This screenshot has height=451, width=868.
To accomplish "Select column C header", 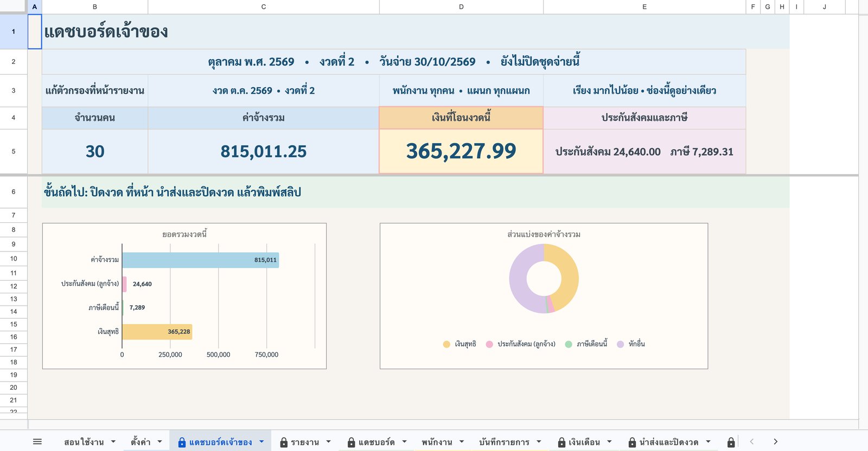I will pos(264,7).
